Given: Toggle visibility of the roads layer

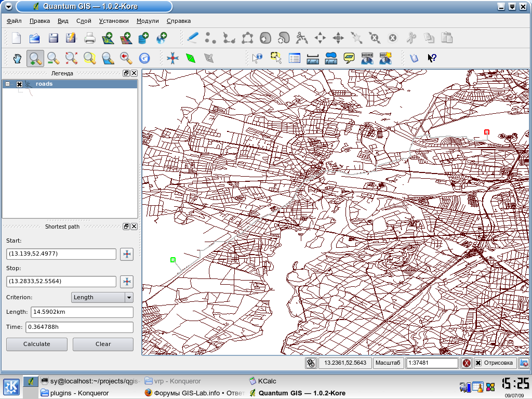Looking at the screenshot, I should 19,84.
